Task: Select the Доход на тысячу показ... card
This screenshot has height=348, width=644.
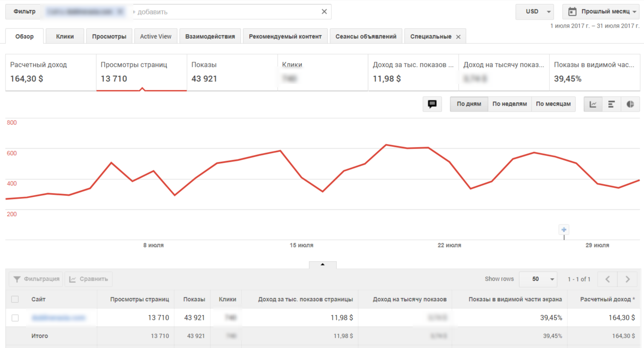Action: click(x=504, y=72)
